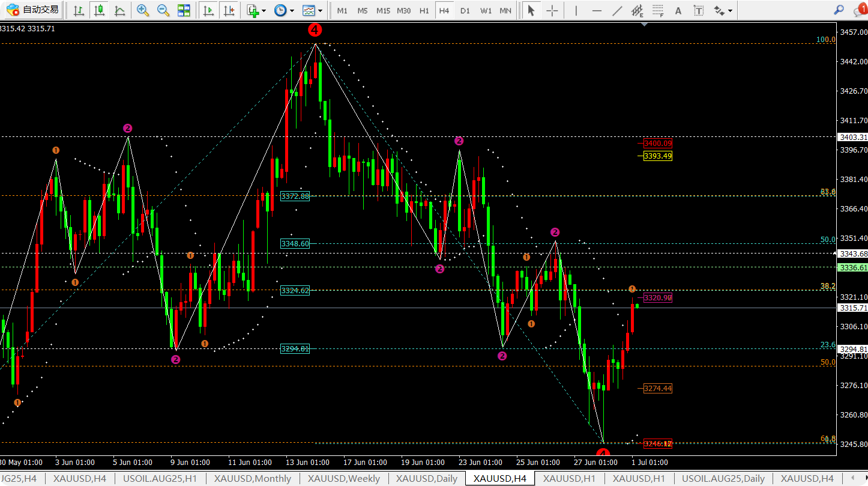Switch timeframe to H1
Image resolution: width=868 pixels, height=486 pixels.
[x=424, y=11]
